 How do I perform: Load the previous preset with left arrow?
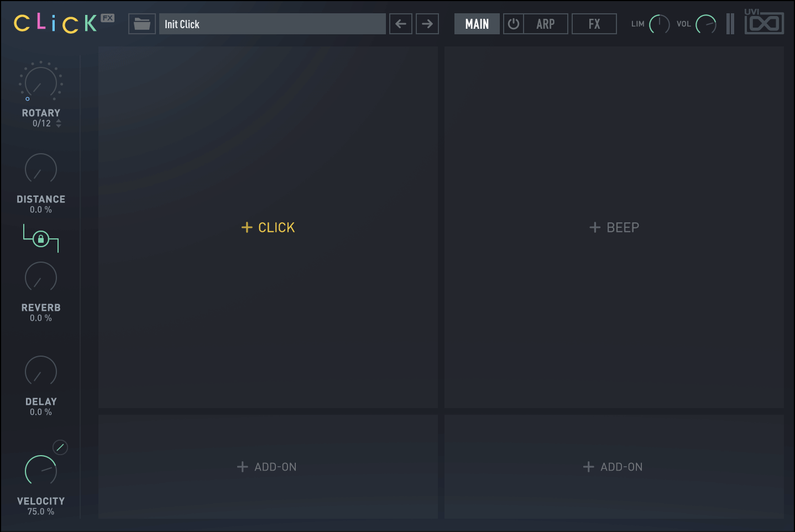coord(401,24)
